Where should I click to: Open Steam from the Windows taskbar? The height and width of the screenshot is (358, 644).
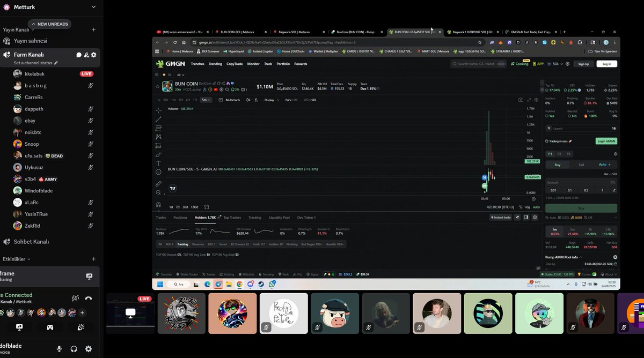[261, 284]
